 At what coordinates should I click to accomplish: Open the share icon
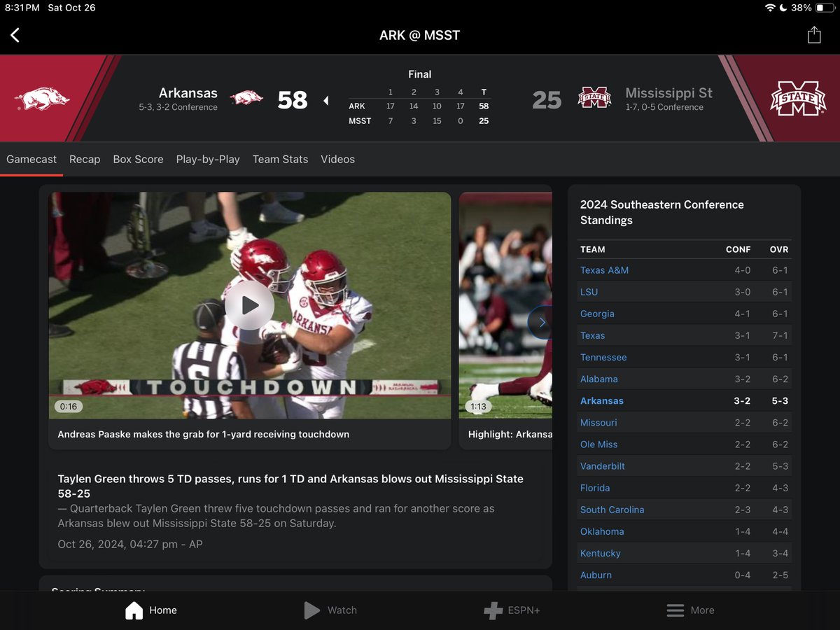click(x=814, y=35)
